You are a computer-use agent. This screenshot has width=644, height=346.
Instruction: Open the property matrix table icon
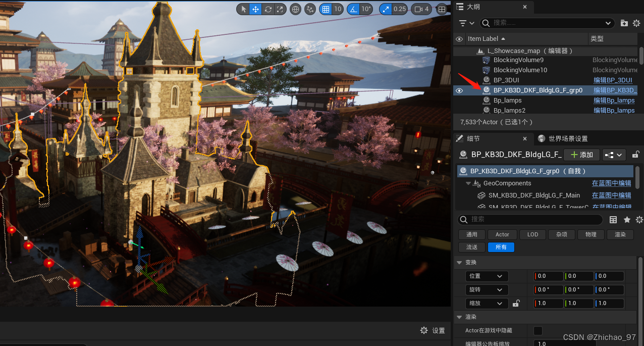613,219
